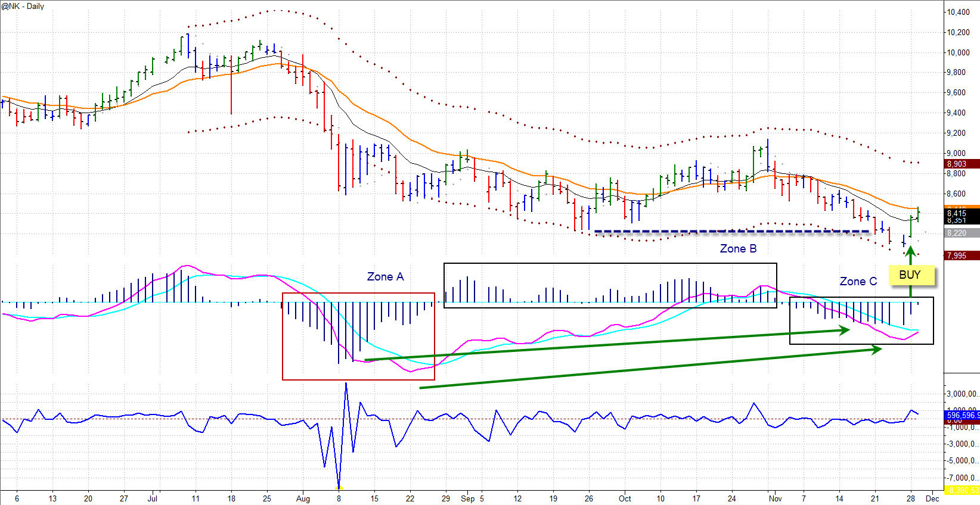Click the yellow BUY annotation label
980x505 pixels.
[910, 275]
